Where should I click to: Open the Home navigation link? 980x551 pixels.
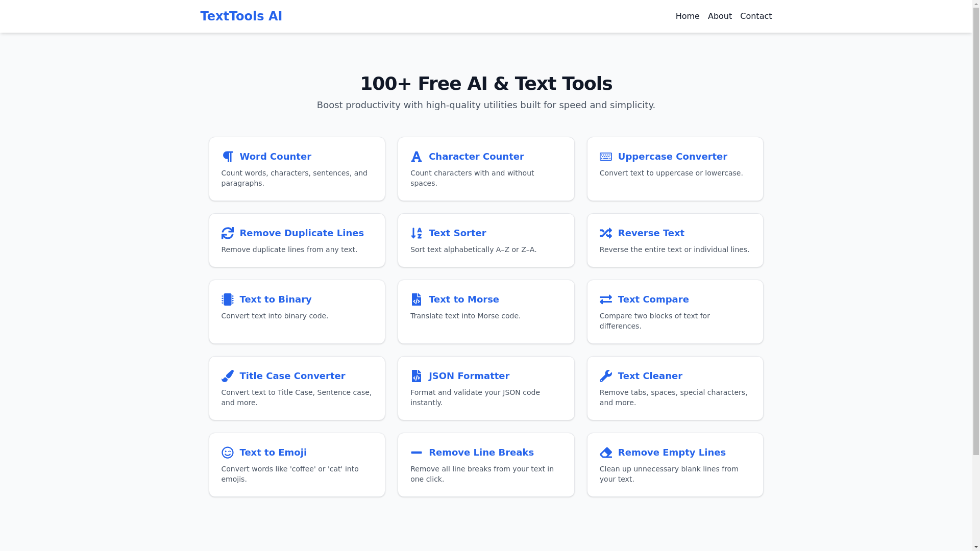[x=688, y=16]
